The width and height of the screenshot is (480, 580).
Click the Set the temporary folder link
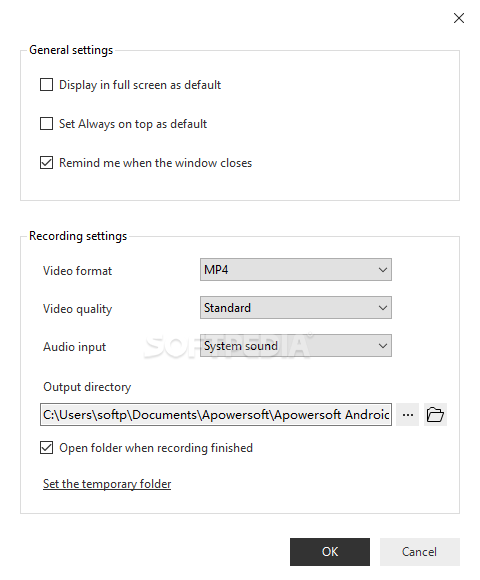coord(107,484)
